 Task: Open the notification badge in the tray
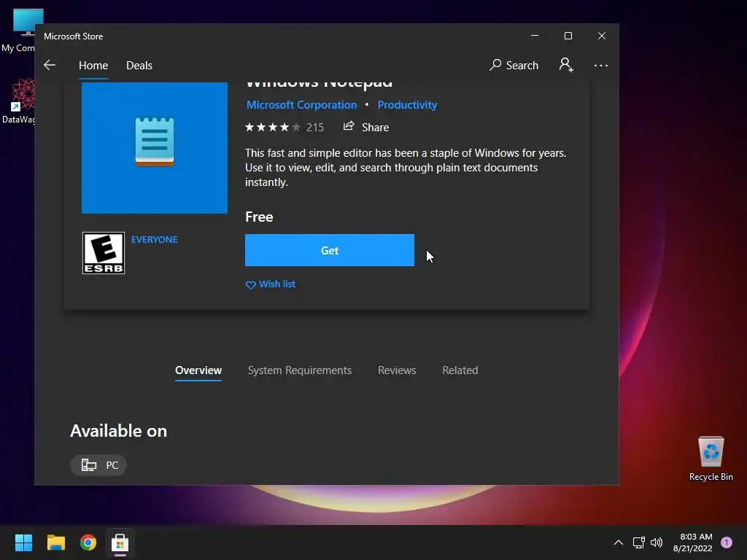point(727,542)
